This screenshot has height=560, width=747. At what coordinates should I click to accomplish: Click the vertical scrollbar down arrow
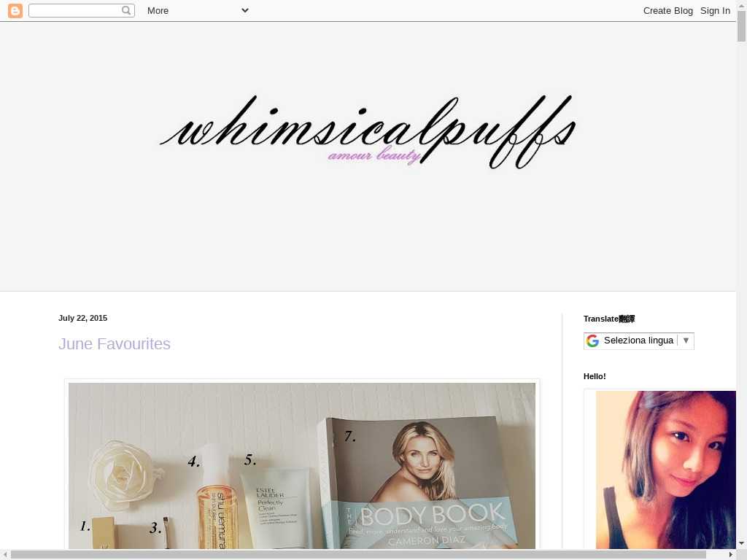point(741,543)
